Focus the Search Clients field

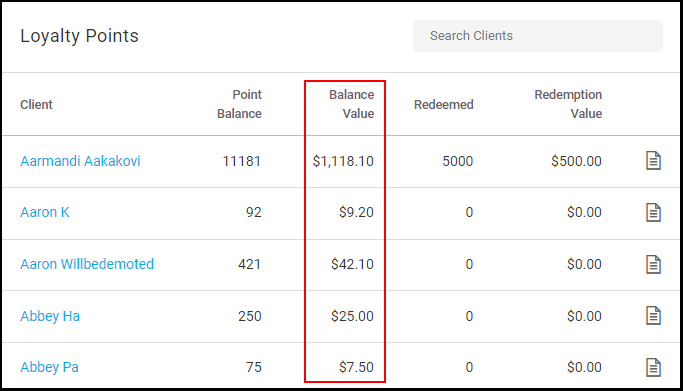click(x=538, y=36)
